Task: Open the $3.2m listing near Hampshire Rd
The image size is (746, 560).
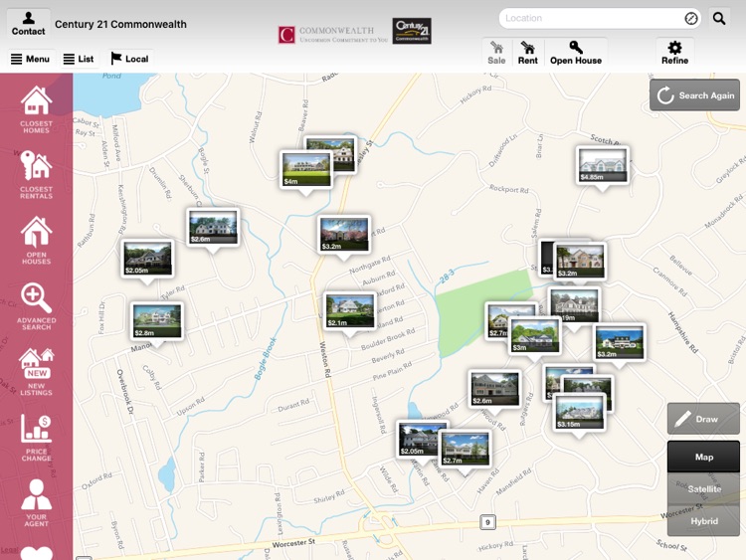Action: click(x=620, y=342)
